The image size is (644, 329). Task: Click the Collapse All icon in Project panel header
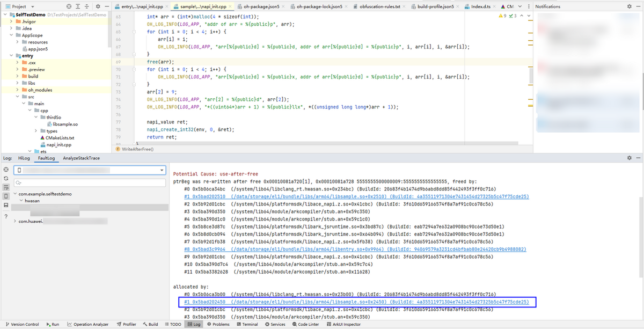pyautogui.click(x=86, y=6)
